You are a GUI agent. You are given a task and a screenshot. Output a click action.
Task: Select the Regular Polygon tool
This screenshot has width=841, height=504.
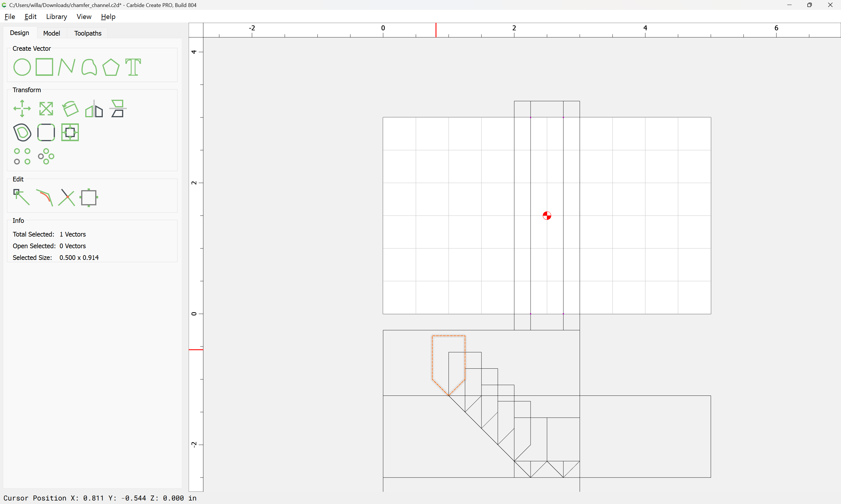pyautogui.click(x=111, y=67)
